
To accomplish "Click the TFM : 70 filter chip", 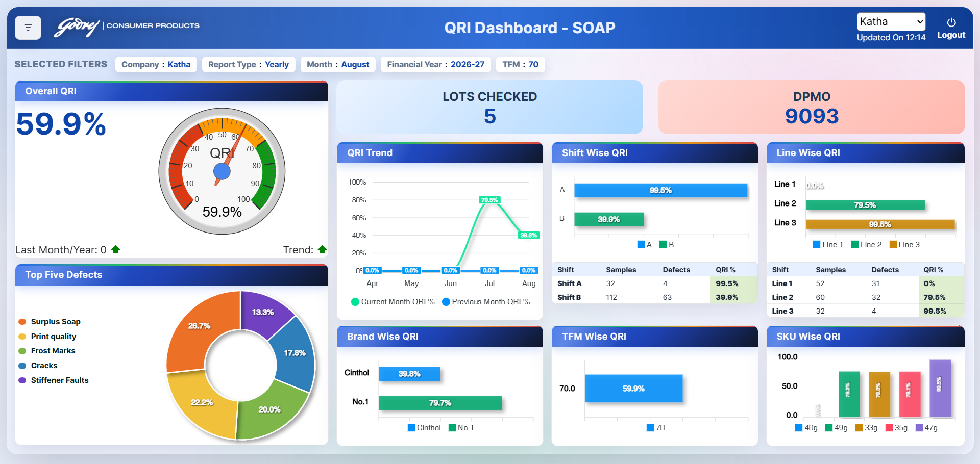I will pyautogui.click(x=521, y=64).
